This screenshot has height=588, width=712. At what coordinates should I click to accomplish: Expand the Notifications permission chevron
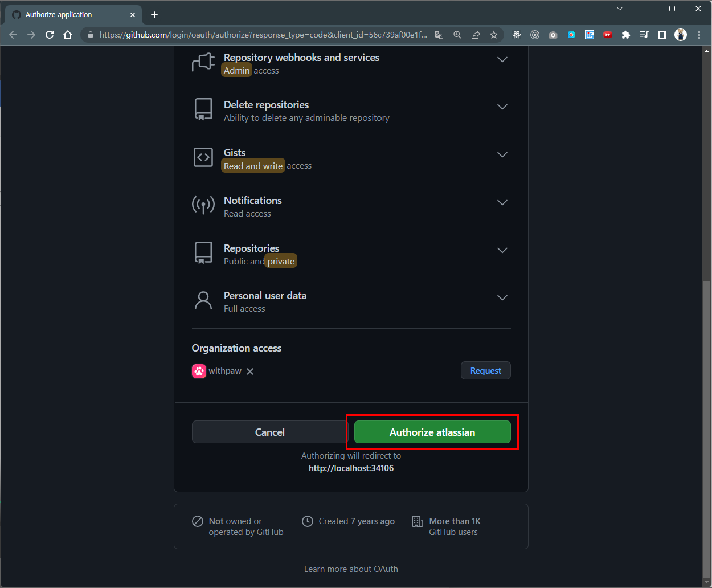[502, 202]
